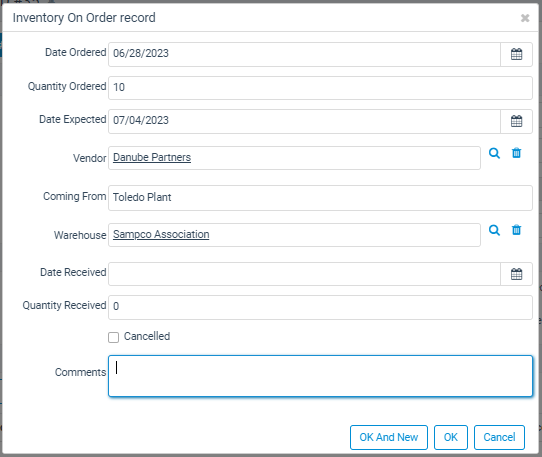Open the Danube Partners vendor link
This screenshot has height=457, width=542.
click(x=152, y=157)
